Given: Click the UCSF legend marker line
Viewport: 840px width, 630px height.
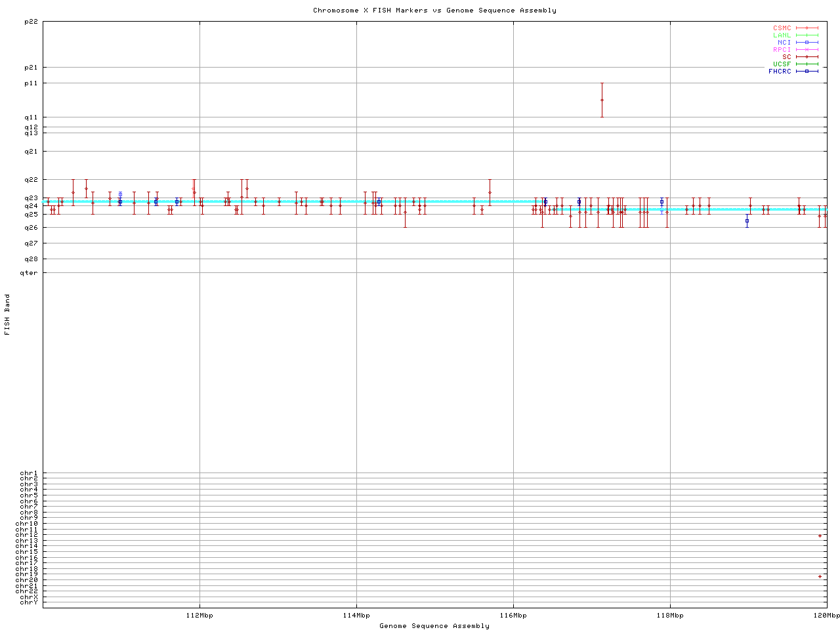Looking at the screenshot, I should point(807,64).
